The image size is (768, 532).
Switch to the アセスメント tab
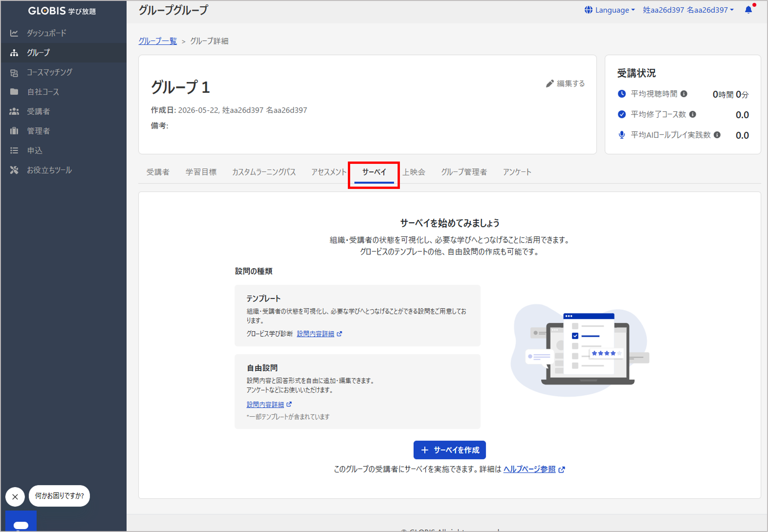[x=329, y=172]
